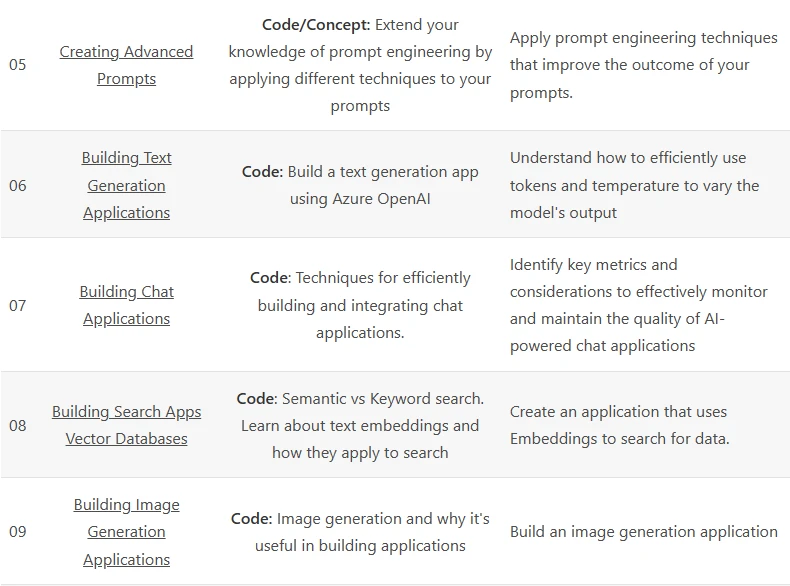Click 'Create an application that uses Embeddings' text
790x586 pixels.
(620, 425)
